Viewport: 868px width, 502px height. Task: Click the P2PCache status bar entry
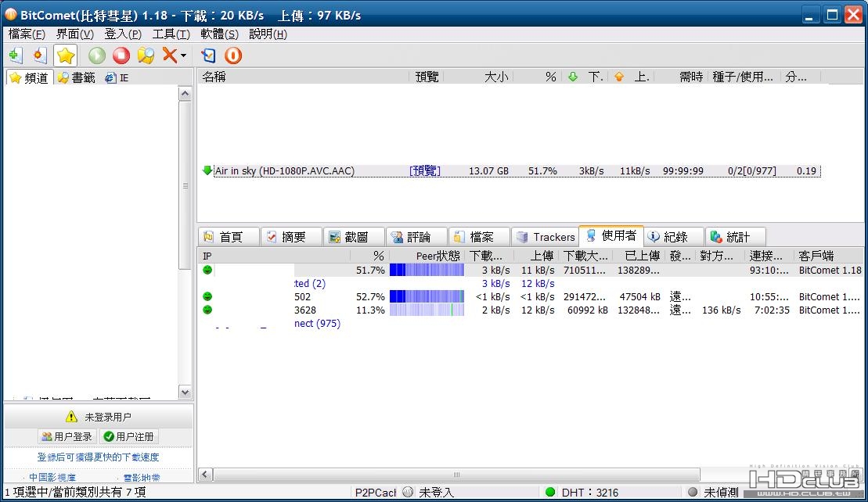point(376,492)
